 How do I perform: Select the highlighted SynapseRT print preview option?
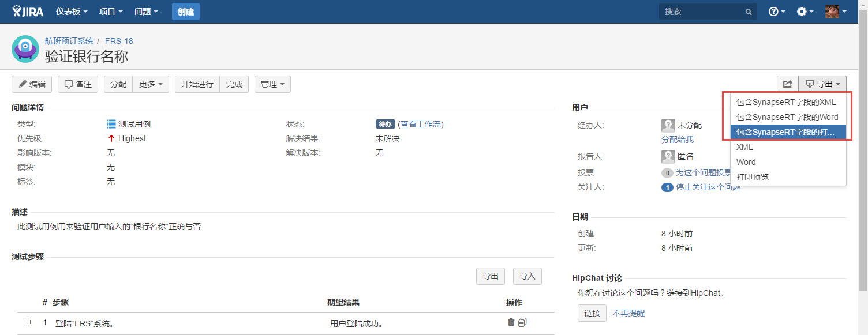(x=788, y=132)
